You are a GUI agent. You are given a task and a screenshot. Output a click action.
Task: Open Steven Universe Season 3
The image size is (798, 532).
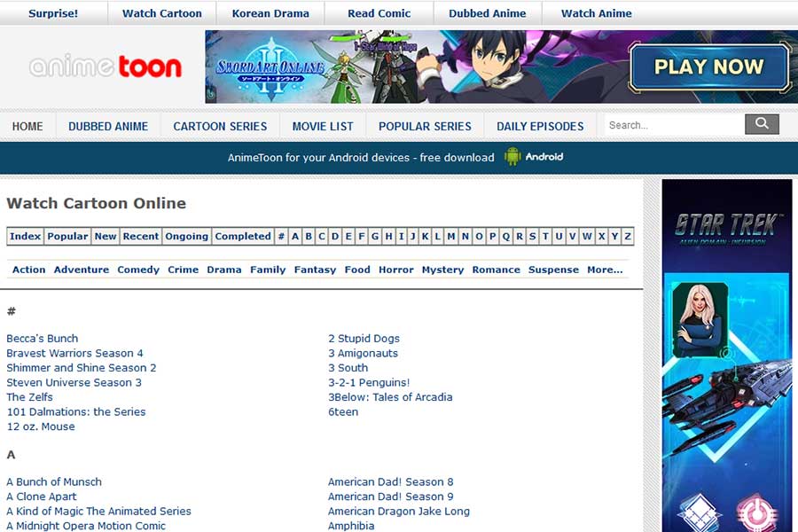pyautogui.click(x=74, y=383)
